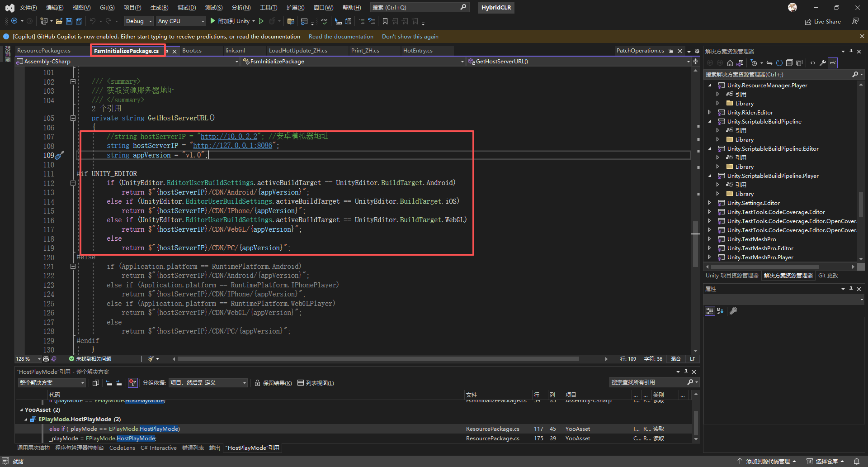The image size is (868, 467).
Task: Click categorized view icon in Properties panel
Action: (x=710, y=311)
